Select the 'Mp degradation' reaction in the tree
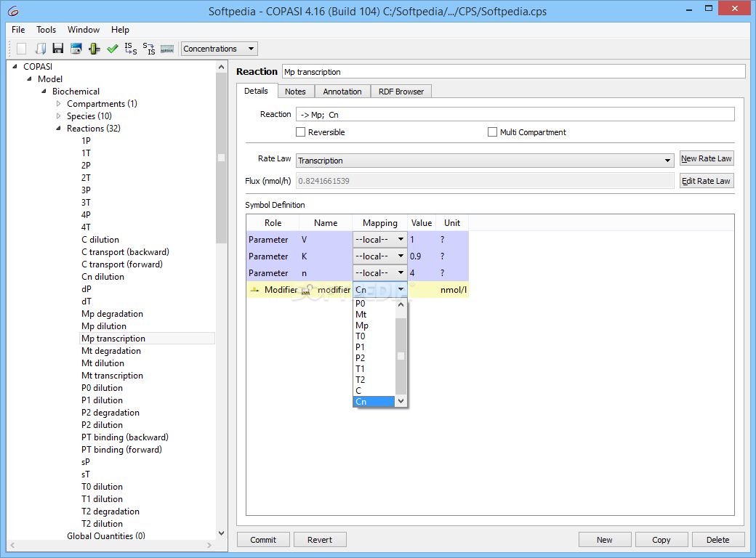Viewport: 756px width, 558px height. pyautogui.click(x=113, y=314)
